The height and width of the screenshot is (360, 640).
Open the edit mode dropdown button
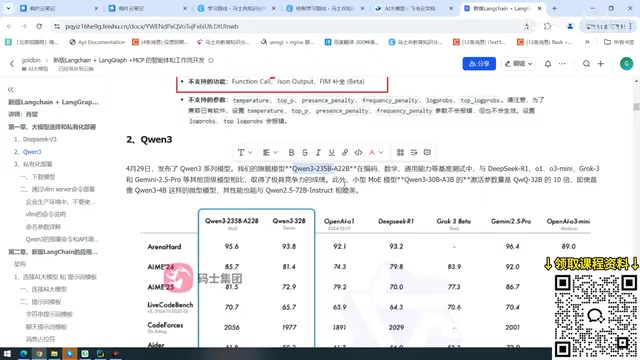[518, 64]
